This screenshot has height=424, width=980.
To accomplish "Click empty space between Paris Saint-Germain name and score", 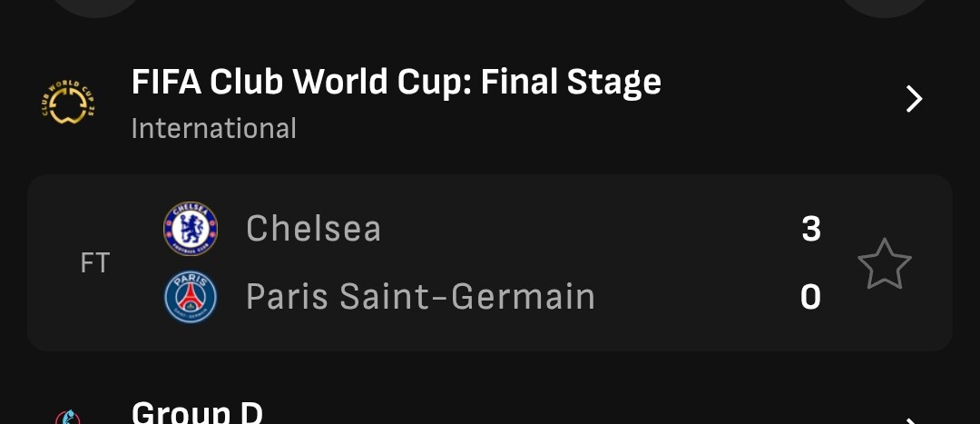I will pyautogui.click(x=697, y=297).
